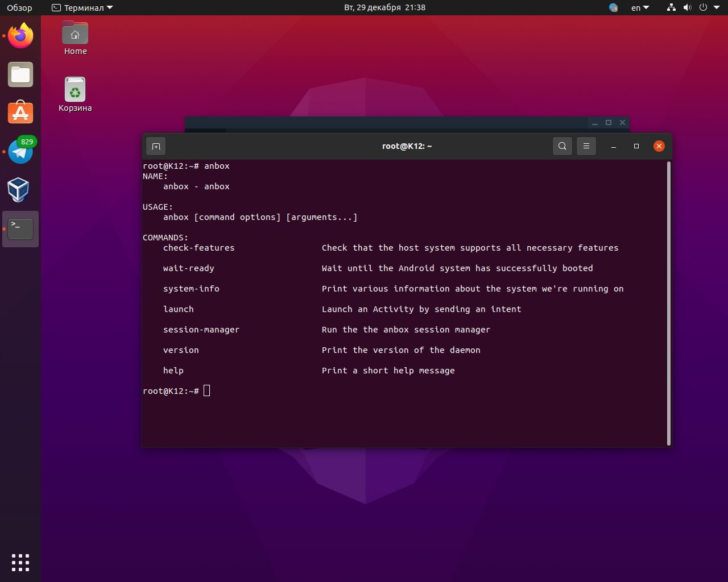Select the Home folder desktop icon
The width and height of the screenshot is (728, 582).
[x=75, y=38]
